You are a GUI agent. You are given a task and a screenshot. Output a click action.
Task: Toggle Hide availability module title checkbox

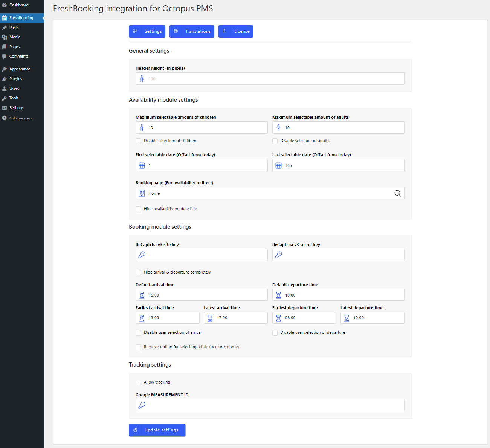[x=138, y=209]
